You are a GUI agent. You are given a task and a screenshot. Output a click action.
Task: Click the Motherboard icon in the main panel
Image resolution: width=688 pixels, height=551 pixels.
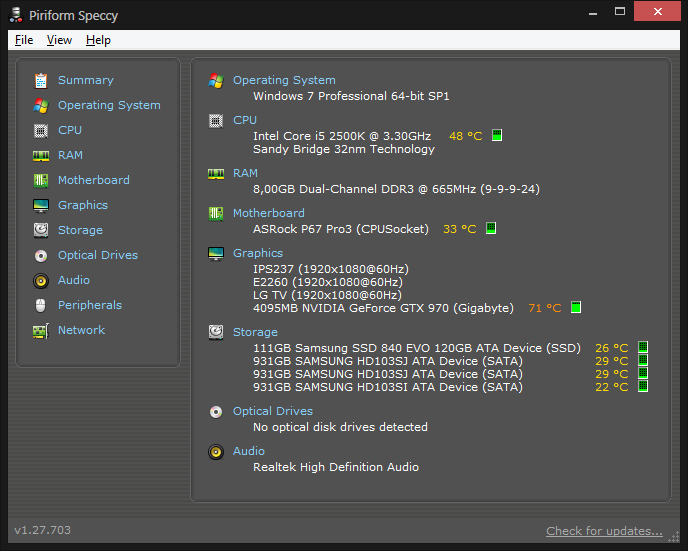pyautogui.click(x=216, y=214)
